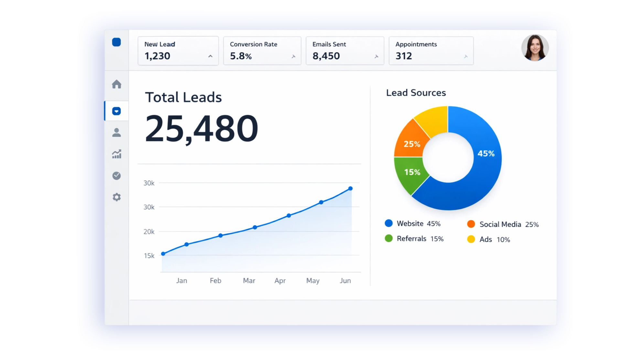
Task: Toggle Social Media legend orange dot
Action: coord(471,224)
